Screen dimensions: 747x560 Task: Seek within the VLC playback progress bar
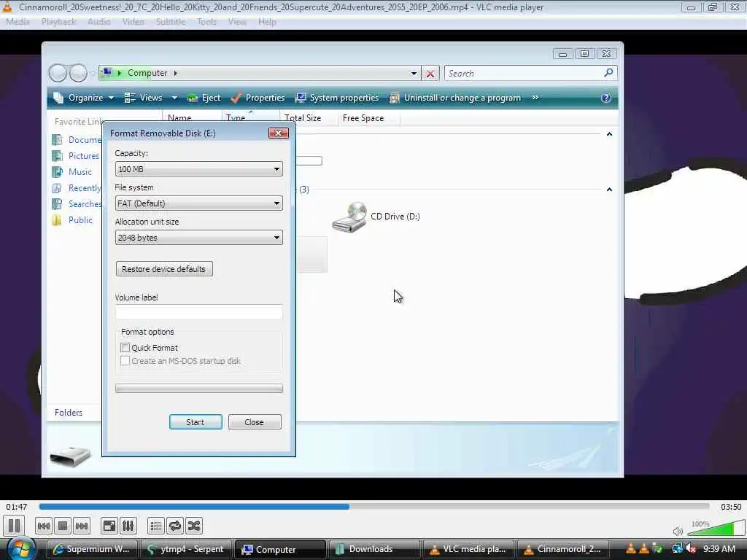[x=374, y=507]
